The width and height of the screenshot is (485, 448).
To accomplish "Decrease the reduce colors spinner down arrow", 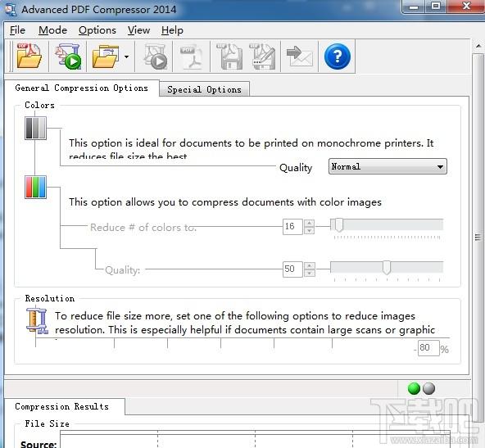I will [310, 231].
